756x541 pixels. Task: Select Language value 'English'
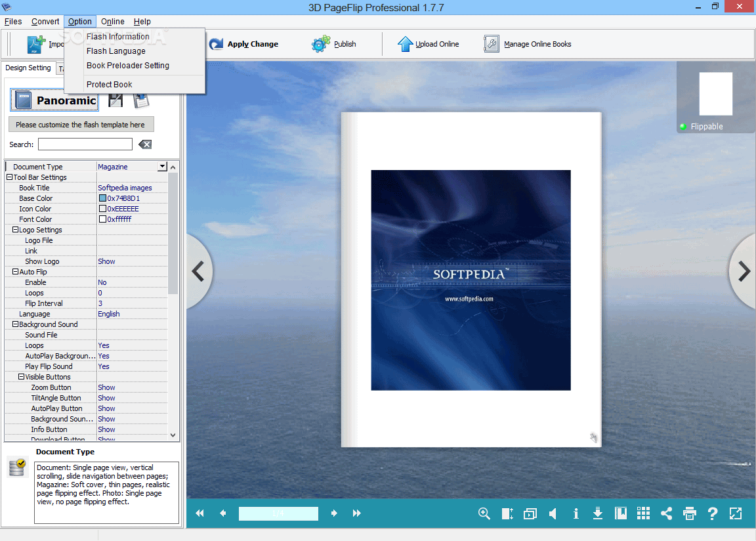[132, 314]
